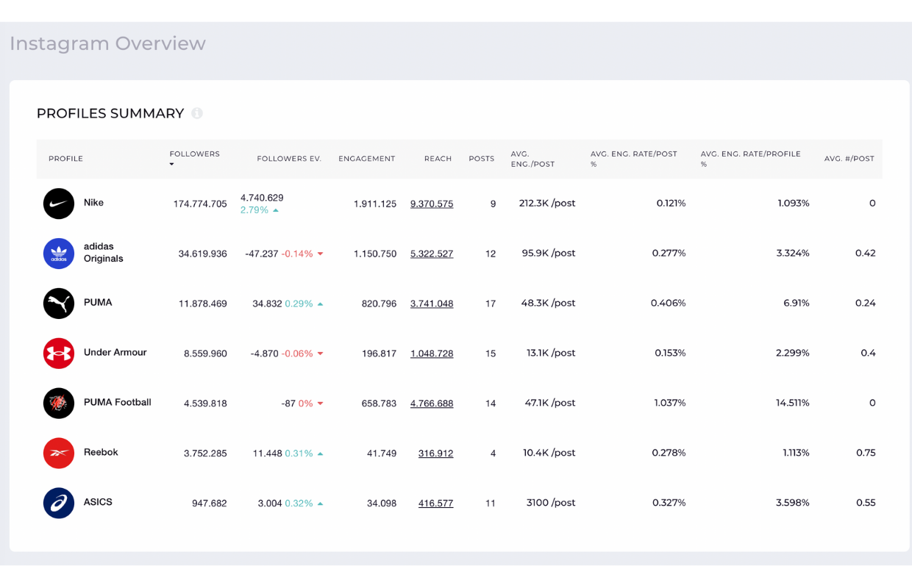This screenshot has height=588, width=912.
Task: Click the Profiles Summary info icon
Action: (x=197, y=113)
